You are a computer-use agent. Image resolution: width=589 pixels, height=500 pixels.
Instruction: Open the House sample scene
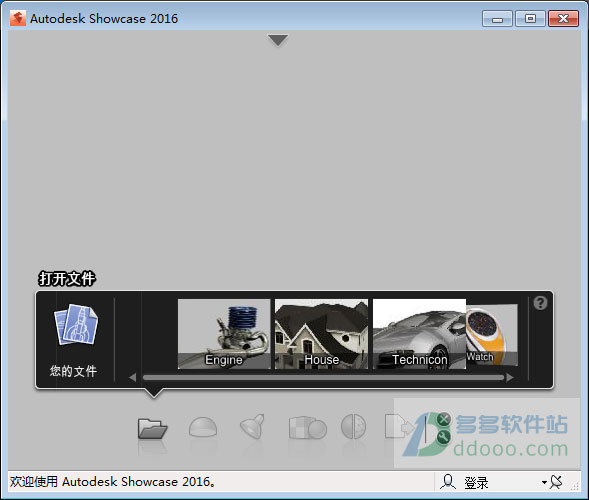click(322, 334)
